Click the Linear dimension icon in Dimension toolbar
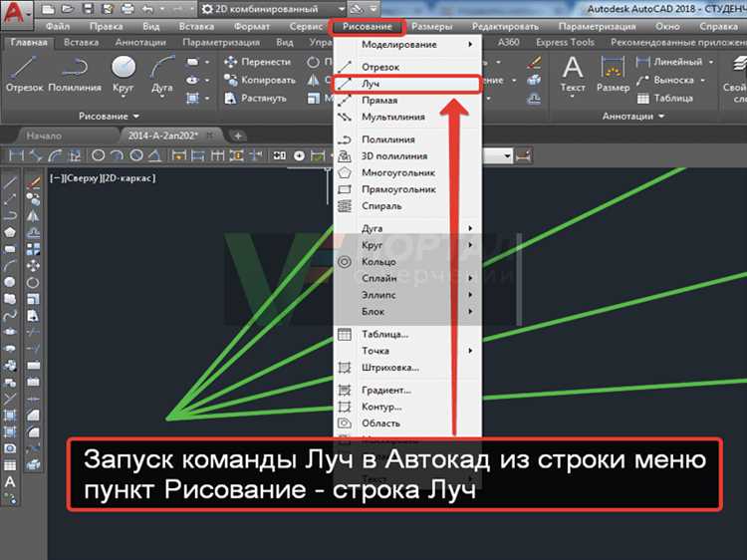Viewport: 747px width, 560px height. [16, 155]
